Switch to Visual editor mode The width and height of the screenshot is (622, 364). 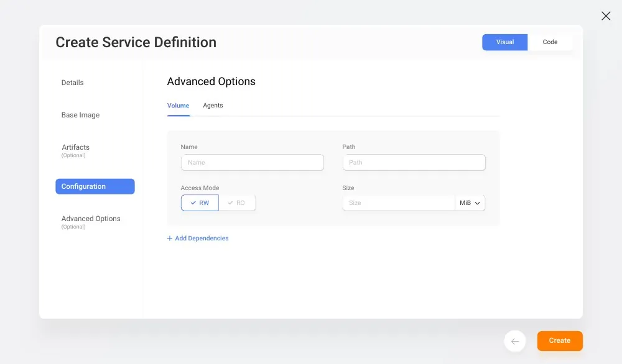[x=504, y=42]
